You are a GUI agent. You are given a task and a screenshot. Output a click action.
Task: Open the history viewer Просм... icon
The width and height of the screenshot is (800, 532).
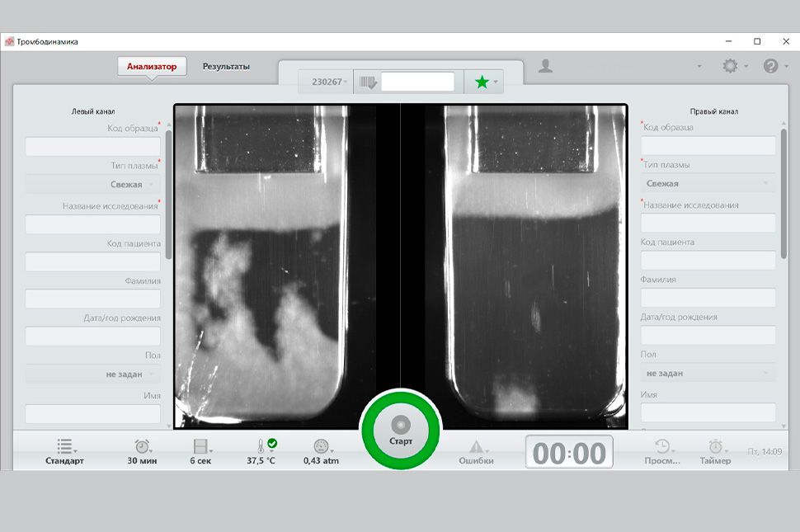(x=662, y=446)
